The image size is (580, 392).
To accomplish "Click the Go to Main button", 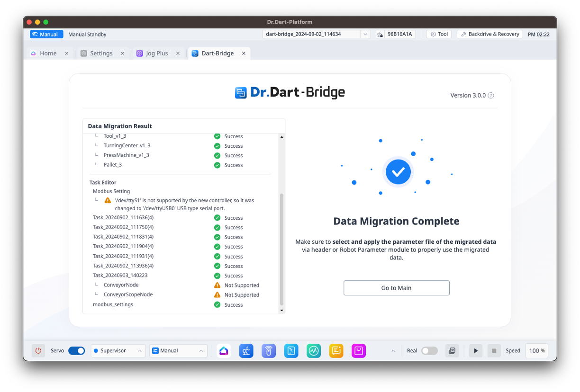I will tap(396, 288).
